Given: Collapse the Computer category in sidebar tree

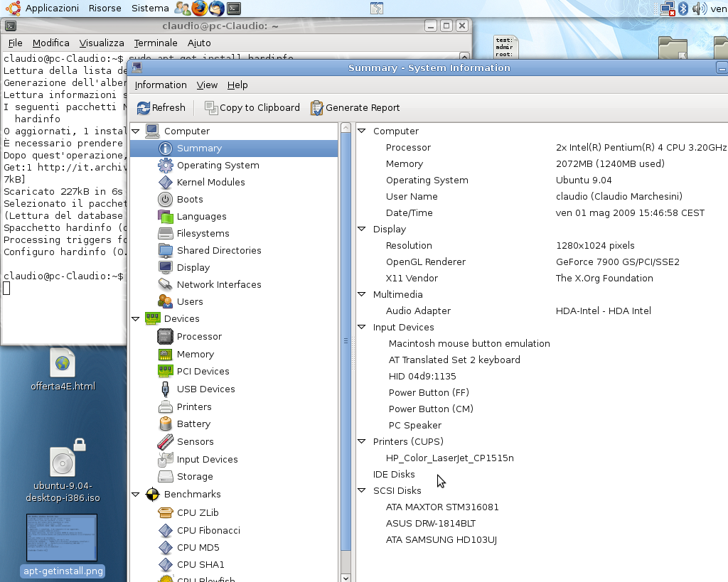Looking at the screenshot, I should pyautogui.click(x=136, y=131).
